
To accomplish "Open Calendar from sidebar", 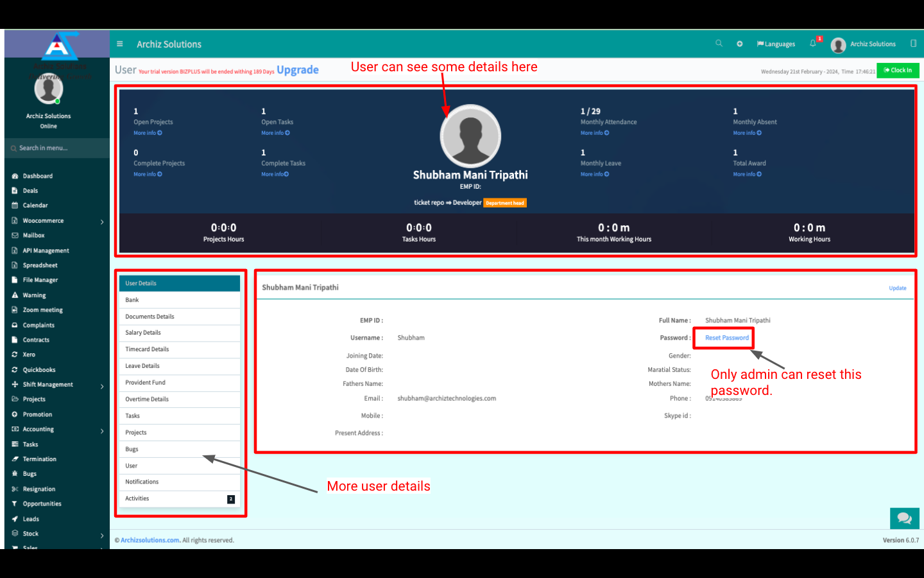I will 35,206.
